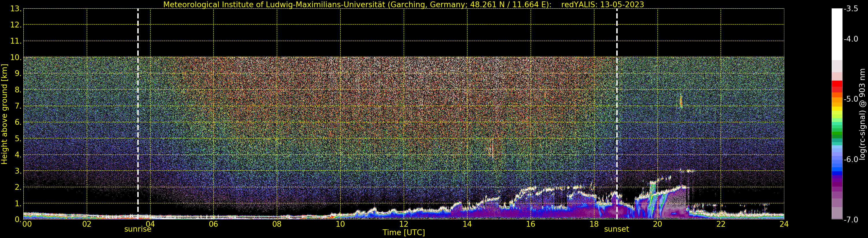Viewport: 868px width, 238px height.
Task: Click the 'log(rc-signal) @ 903 nm' colorbar label
Action: (862, 114)
